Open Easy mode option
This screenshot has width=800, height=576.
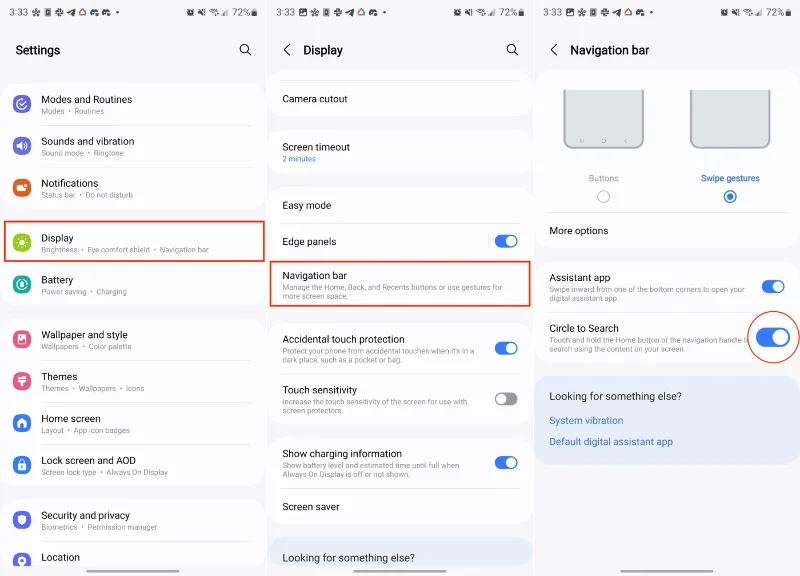[x=399, y=205]
